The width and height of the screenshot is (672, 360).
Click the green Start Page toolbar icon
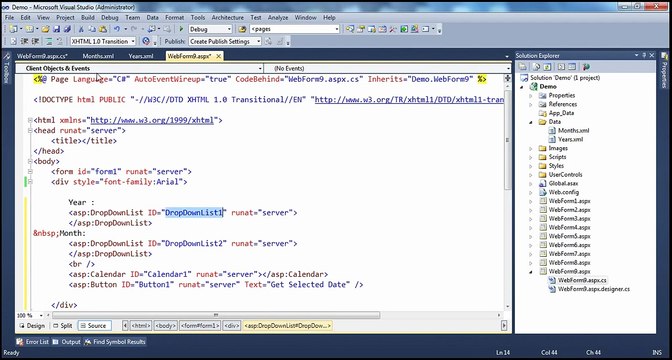click(x=404, y=29)
